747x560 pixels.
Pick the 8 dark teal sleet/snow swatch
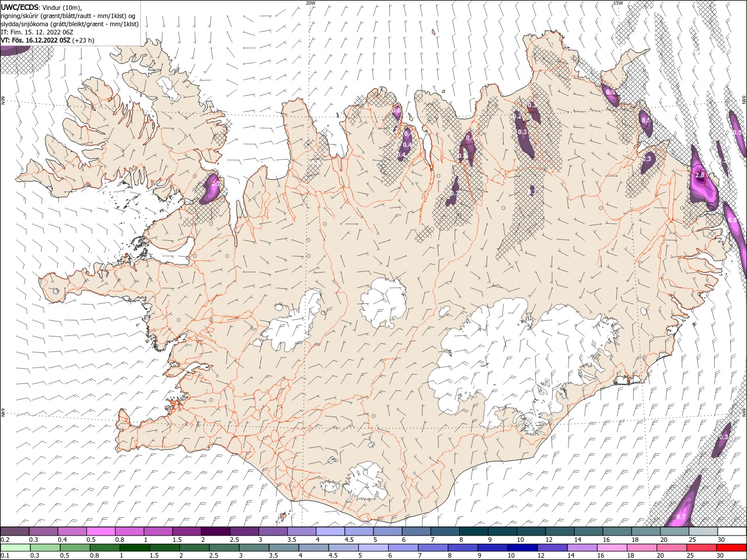tap(473, 531)
